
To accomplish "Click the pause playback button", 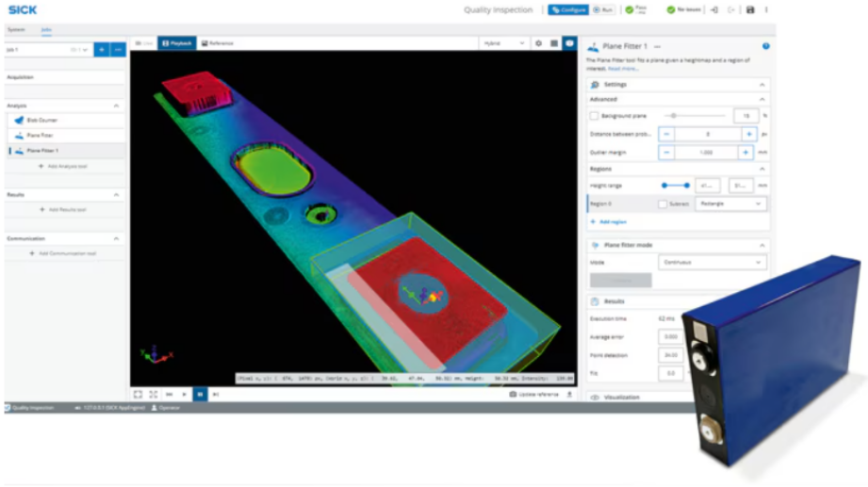I will (200, 395).
